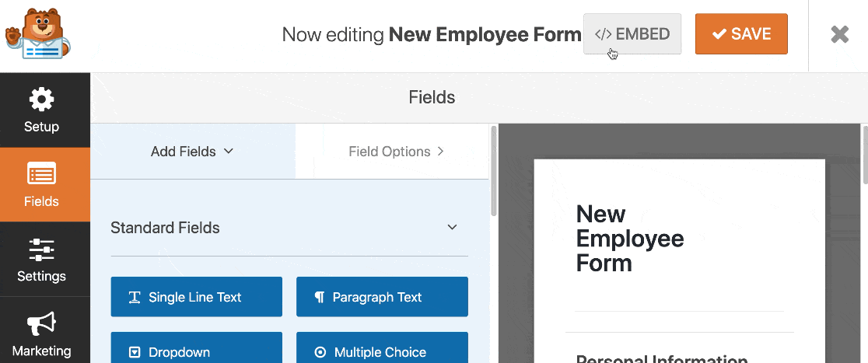Click the X icon to exit builder

(x=839, y=34)
